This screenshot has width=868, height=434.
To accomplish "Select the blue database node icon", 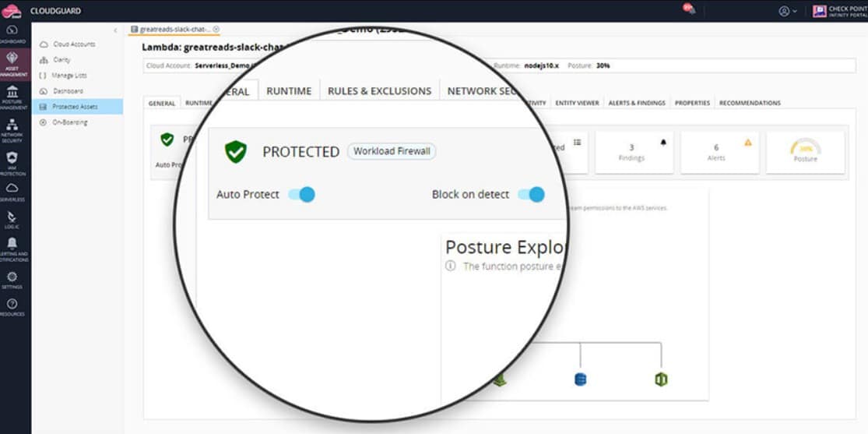I will (x=580, y=379).
